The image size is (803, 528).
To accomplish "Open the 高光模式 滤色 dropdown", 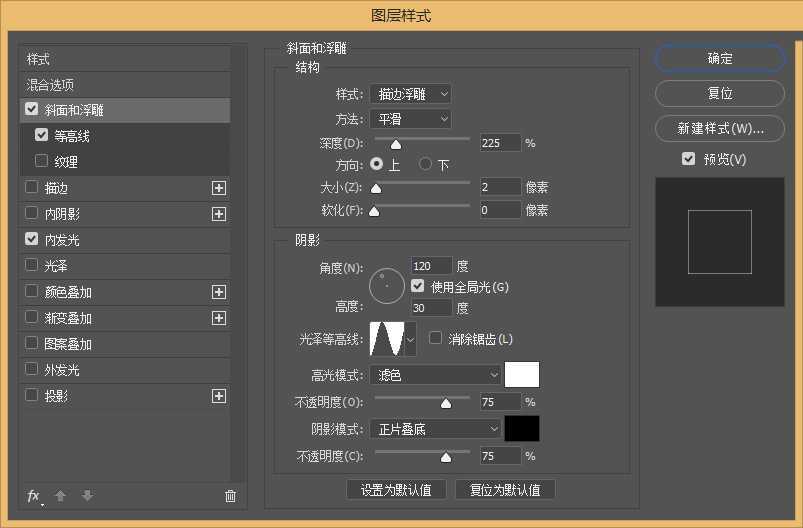I will click(x=435, y=375).
